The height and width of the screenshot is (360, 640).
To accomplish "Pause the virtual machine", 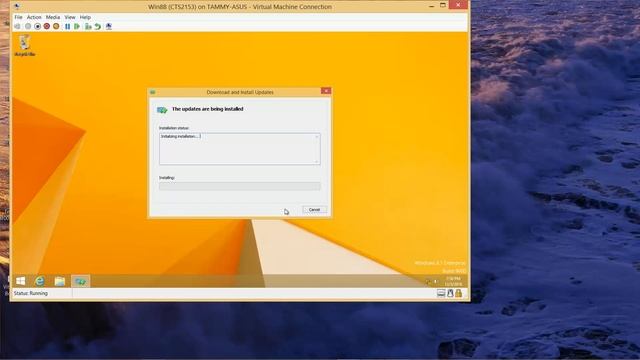I will 67,27.
